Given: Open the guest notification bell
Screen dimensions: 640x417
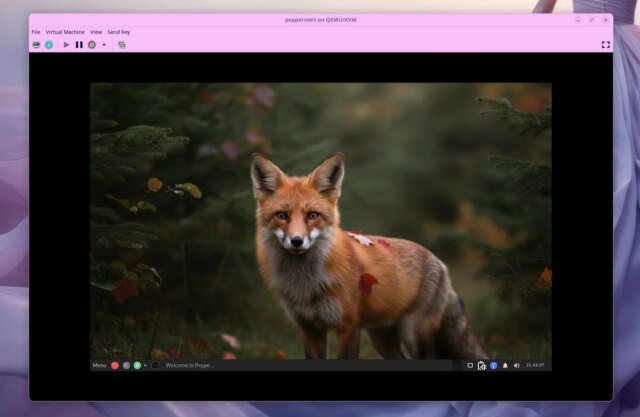Looking at the screenshot, I should (x=505, y=366).
